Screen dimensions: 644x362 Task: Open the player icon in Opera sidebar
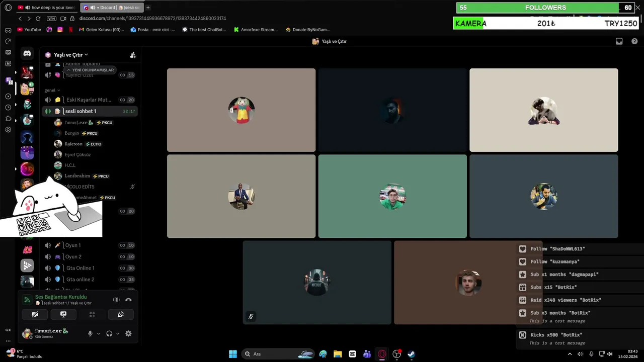point(8,96)
